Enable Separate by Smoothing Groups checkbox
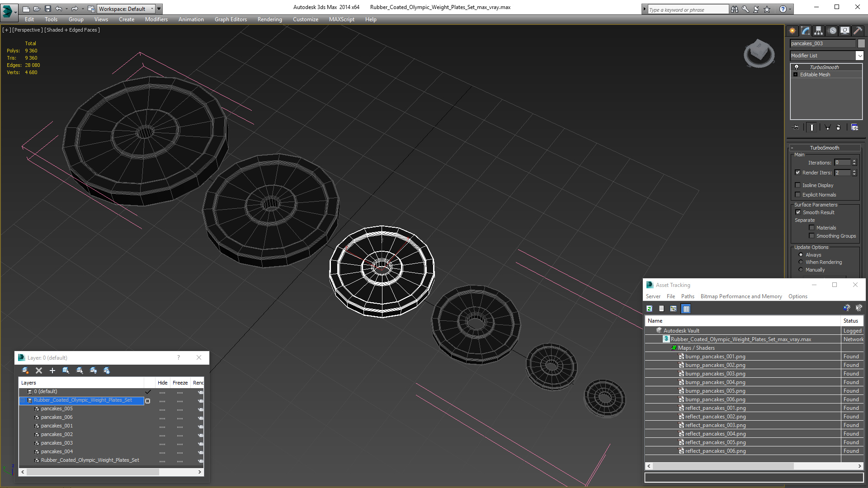868x488 pixels. 811,236
